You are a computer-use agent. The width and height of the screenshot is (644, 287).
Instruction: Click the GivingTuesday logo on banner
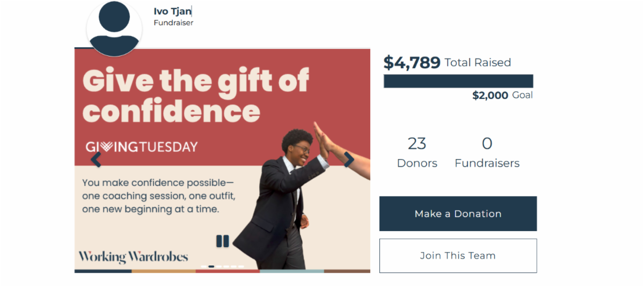[142, 147]
